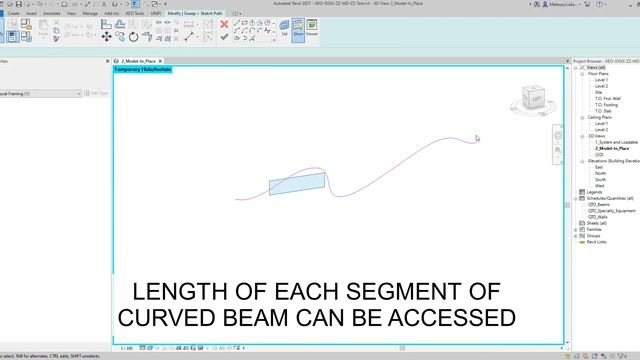640x360 pixels.
Task: Open the North elevation view
Action: pyautogui.click(x=600, y=173)
